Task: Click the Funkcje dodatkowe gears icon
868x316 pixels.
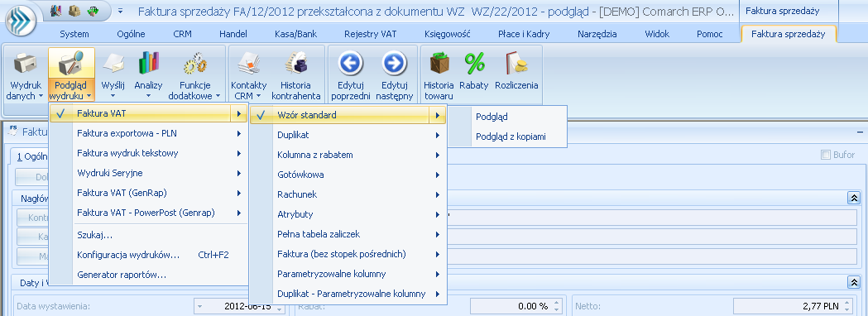Action: pos(194,64)
